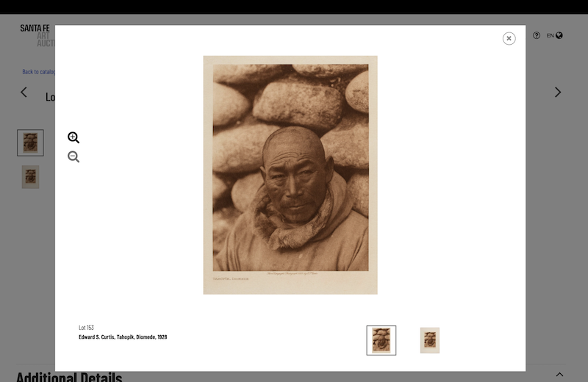The width and height of the screenshot is (588, 382).
Task: Click the main Tahopik portrait image
Action: coord(290,175)
